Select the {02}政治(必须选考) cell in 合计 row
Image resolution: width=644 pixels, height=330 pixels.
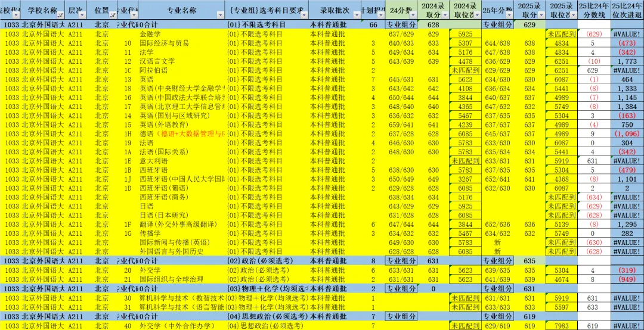267,261
